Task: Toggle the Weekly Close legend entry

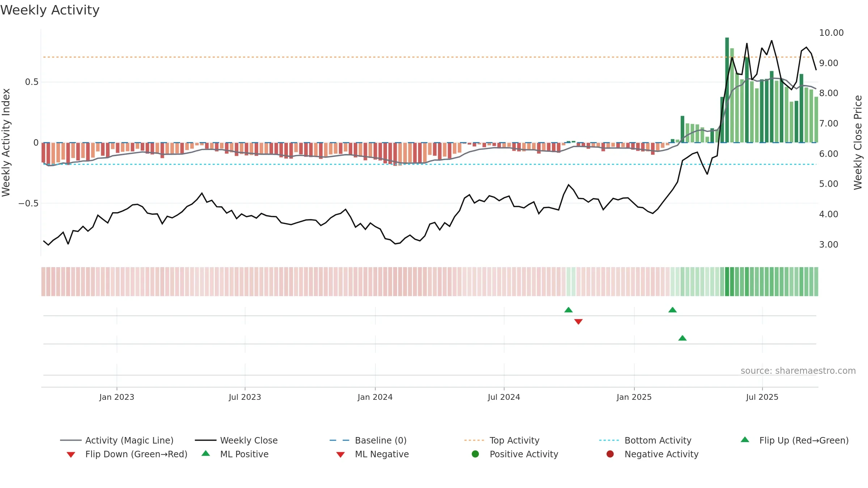Action: (x=236, y=440)
